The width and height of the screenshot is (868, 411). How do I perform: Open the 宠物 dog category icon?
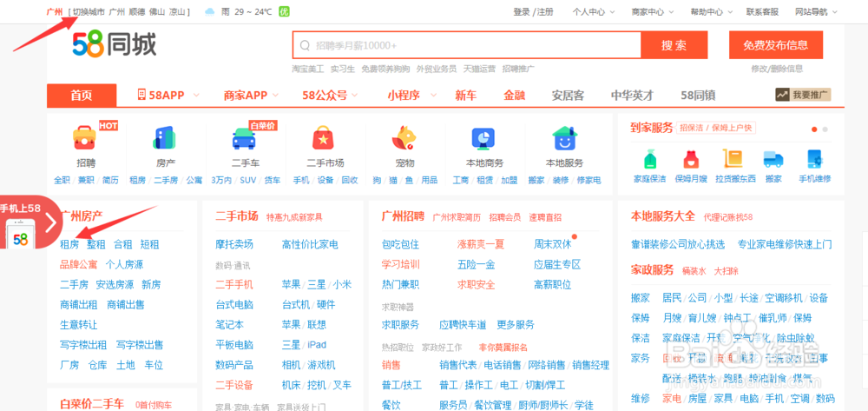pyautogui.click(x=404, y=138)
